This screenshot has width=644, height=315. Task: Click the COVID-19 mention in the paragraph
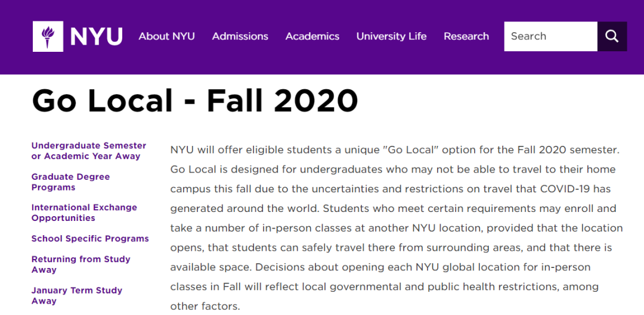tap(565, 189)
